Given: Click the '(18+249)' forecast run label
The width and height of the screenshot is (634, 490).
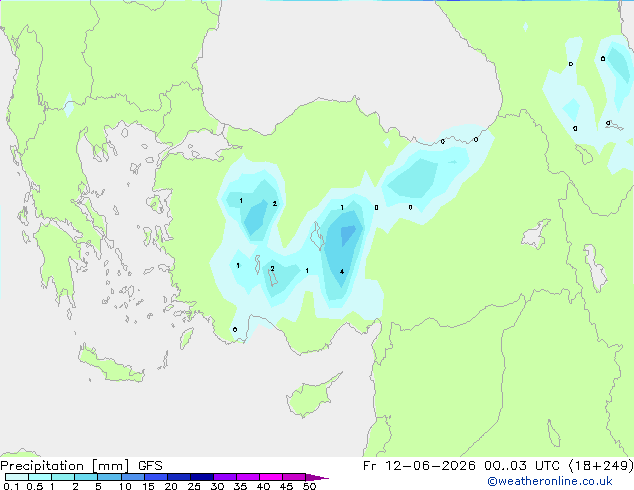Looking at the screenshot, I should 601,466.
